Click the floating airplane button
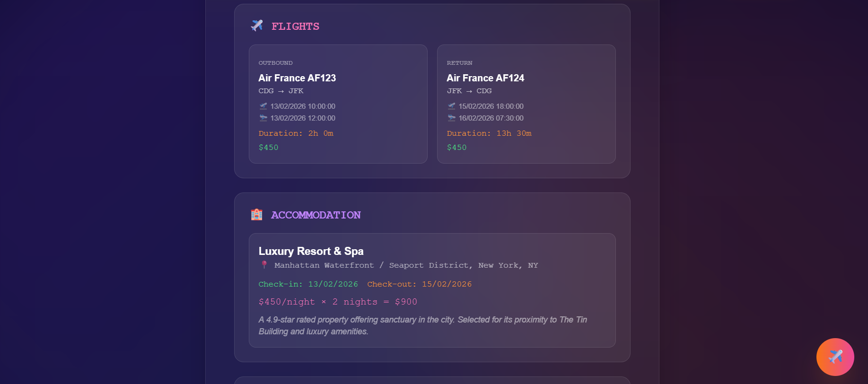 click(x=835, y=357)
